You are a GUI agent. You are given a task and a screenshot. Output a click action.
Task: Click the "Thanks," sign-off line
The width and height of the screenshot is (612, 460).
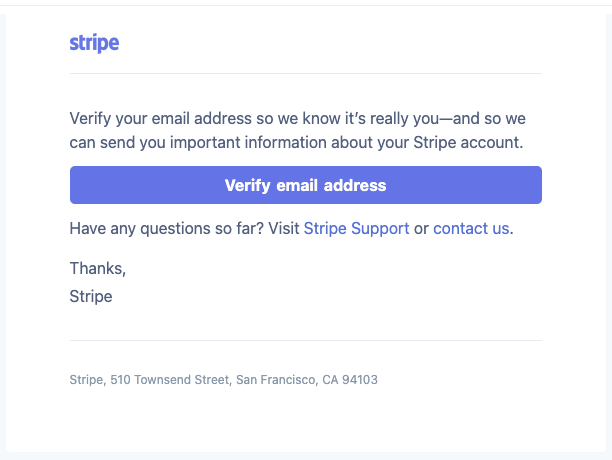(x=98, y=268)
